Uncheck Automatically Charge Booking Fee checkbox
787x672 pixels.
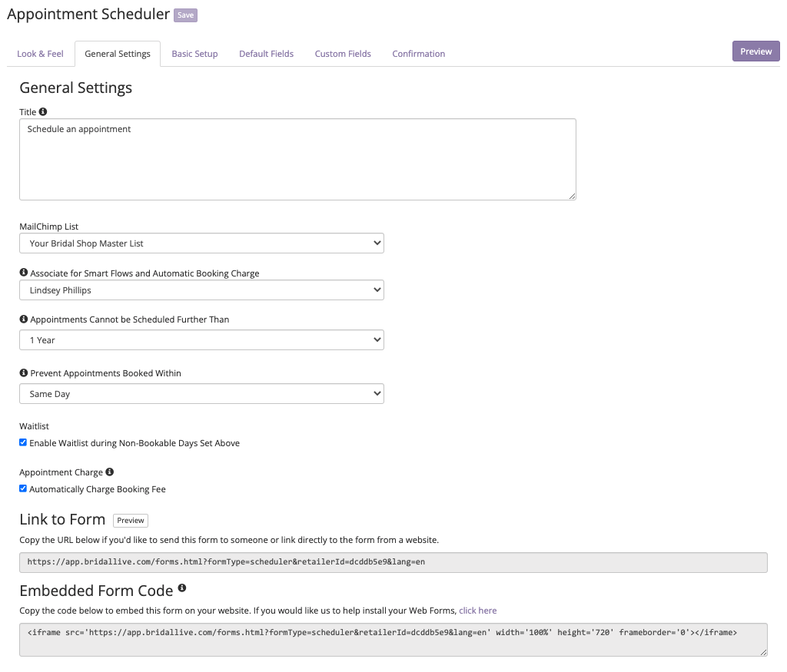23,488
